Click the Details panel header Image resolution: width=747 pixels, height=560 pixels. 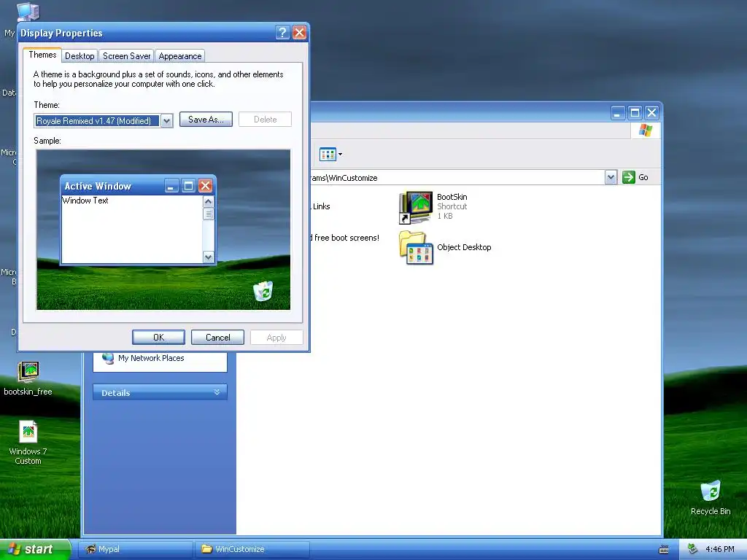tap(160, 392)
